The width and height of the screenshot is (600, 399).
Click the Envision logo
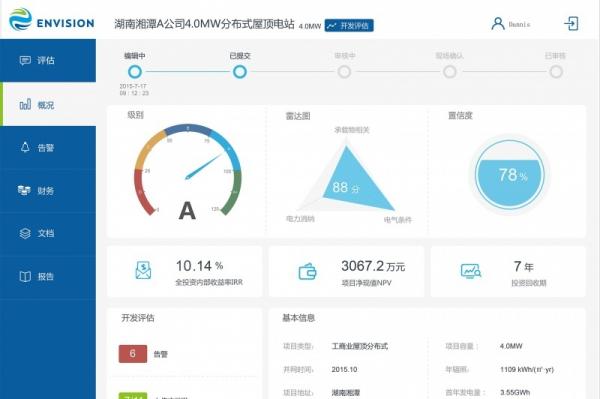coord(52,20)
